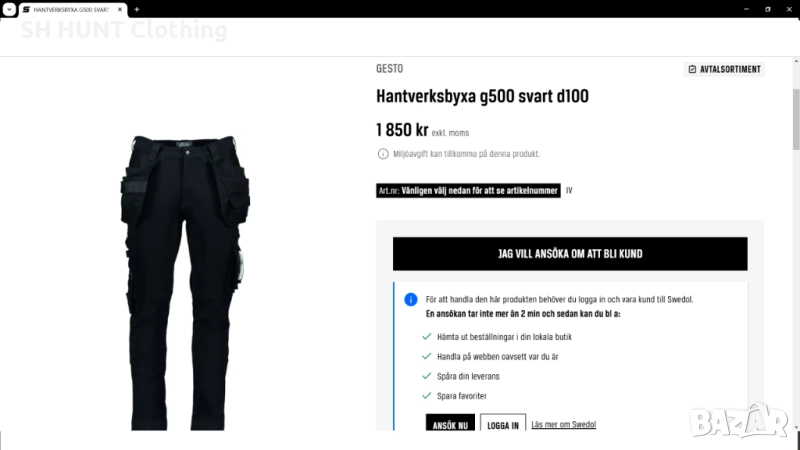Click the Logga in button
This screenshot has width=800, height=450.
tap(503, 423)
